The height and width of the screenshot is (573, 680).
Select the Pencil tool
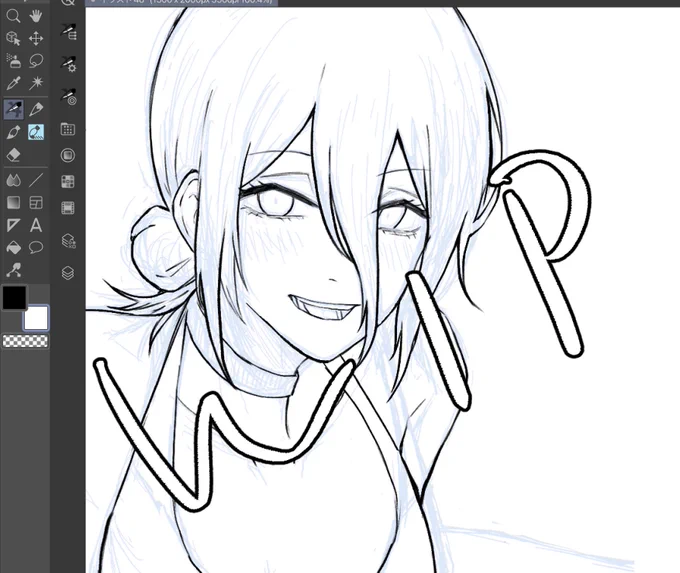point(36,109)
